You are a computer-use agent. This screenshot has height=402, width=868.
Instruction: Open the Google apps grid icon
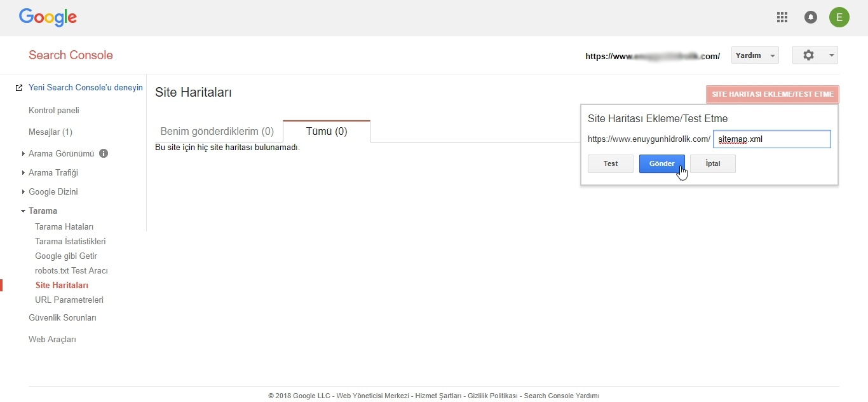(782, 17)
